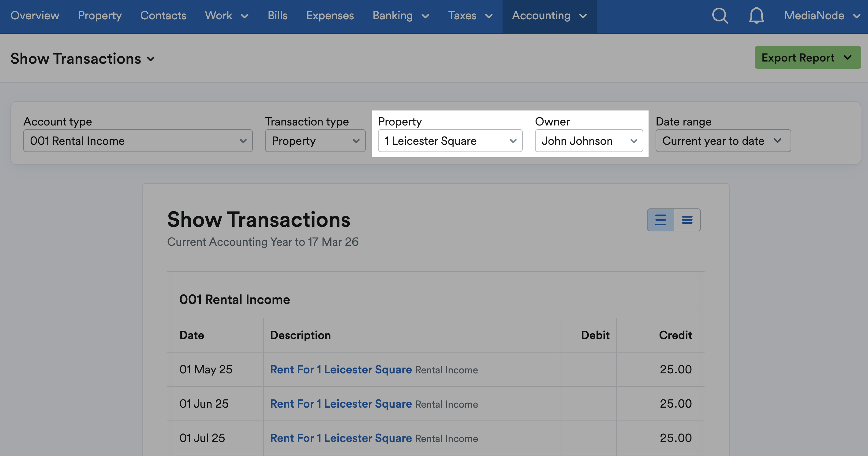Viewport: 868px width, 456px height.
Task: Open the Date range dropdown
Action: [x=723, y=140]
